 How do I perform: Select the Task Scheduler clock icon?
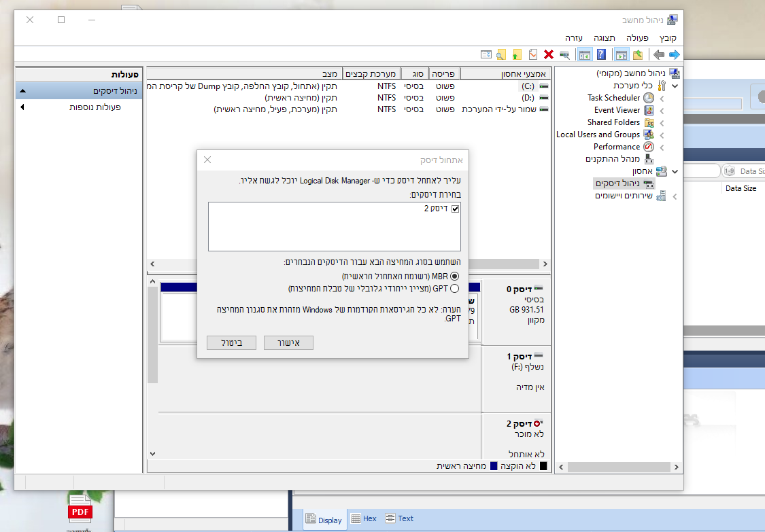(649, 98)
